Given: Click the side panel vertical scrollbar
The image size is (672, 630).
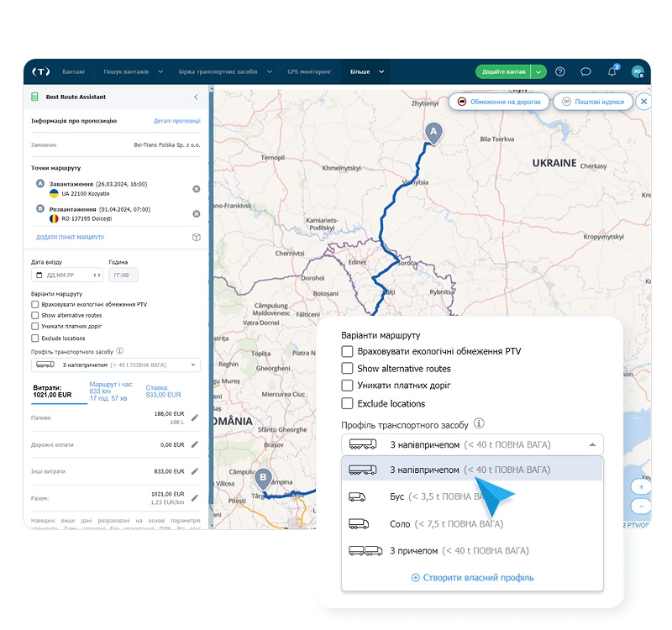Looking at the screenshot, I should tap(211, 307).
